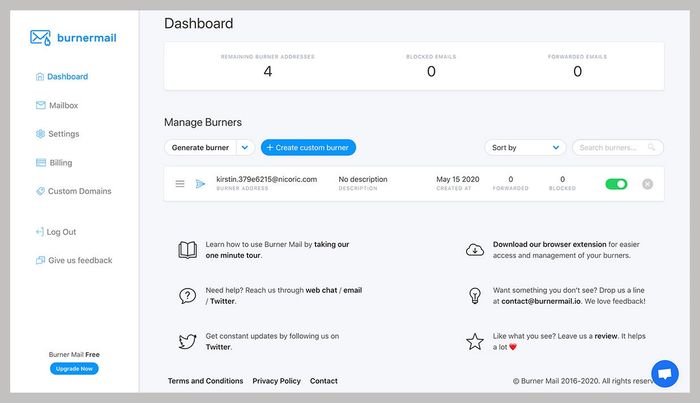Click the Burnermail envelope logo
Image resolution: width=700 pixels, height=403 pixels.
tap(40, 38)
